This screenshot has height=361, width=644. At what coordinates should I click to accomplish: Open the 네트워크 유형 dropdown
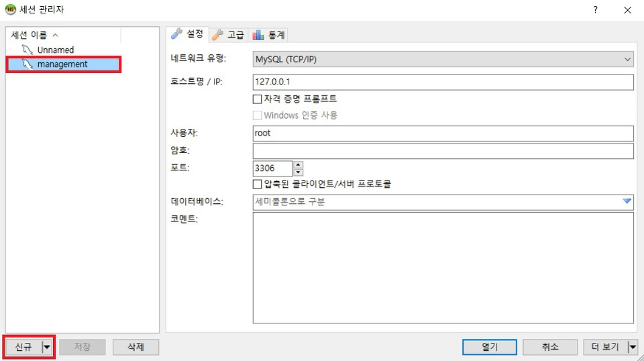[x=627, y=60]
